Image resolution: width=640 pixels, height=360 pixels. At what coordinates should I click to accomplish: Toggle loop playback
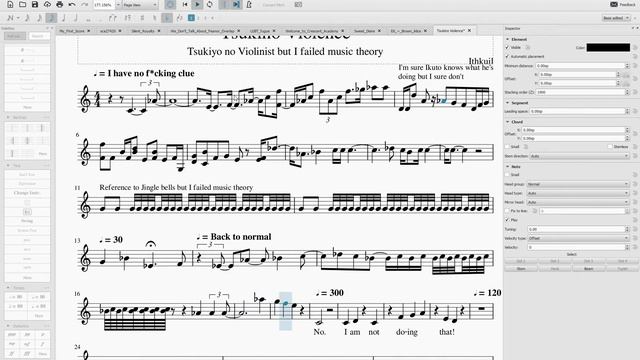(210, 4)
